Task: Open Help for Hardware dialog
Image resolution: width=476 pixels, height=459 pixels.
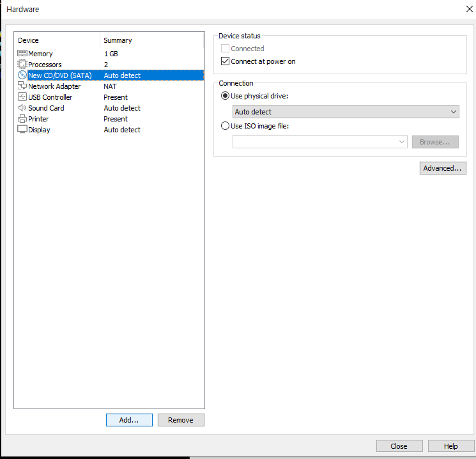Action: point(451,446)
